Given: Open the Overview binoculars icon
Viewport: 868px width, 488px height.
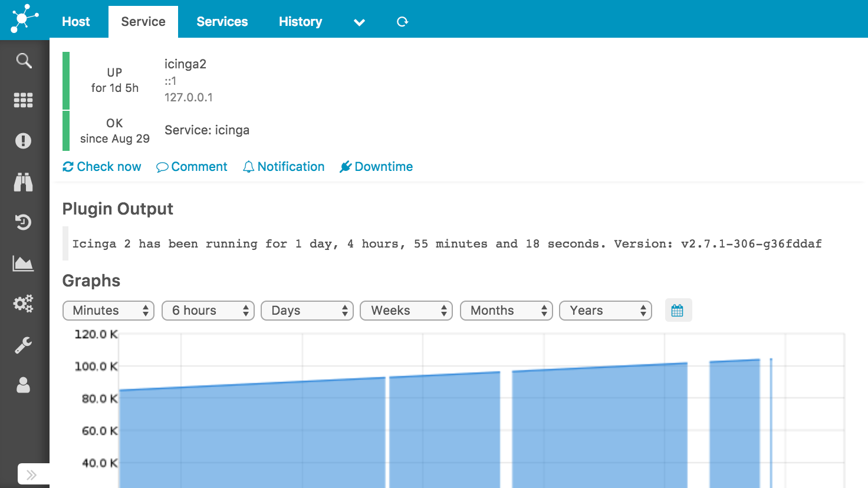Looking at the screenshot, I should coord(23,182).
